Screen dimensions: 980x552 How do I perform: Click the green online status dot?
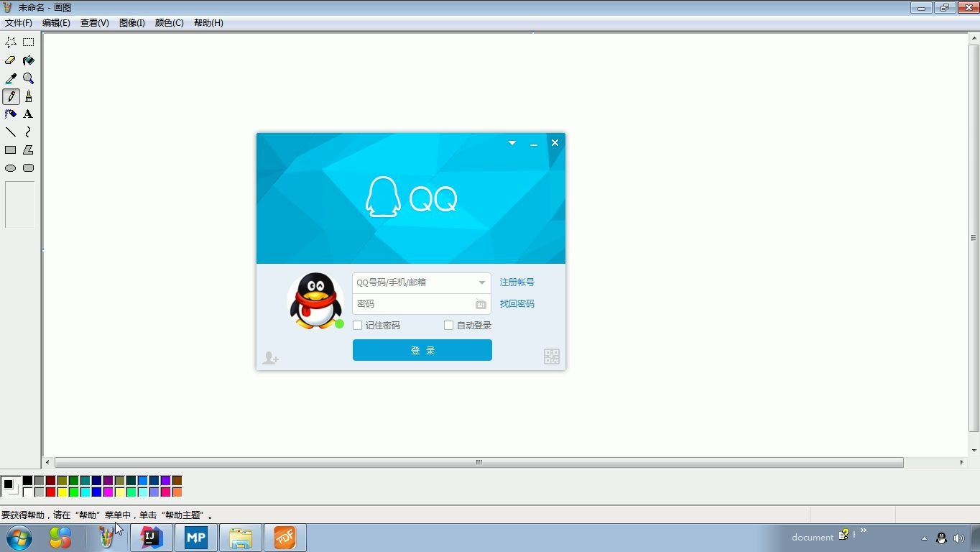tap(340, 324)
